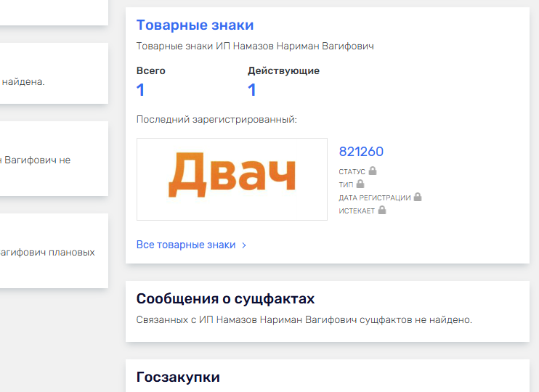Click the Действующие label
The height and width of the screenshot is (392, 539).
click(x=283, y=70)
